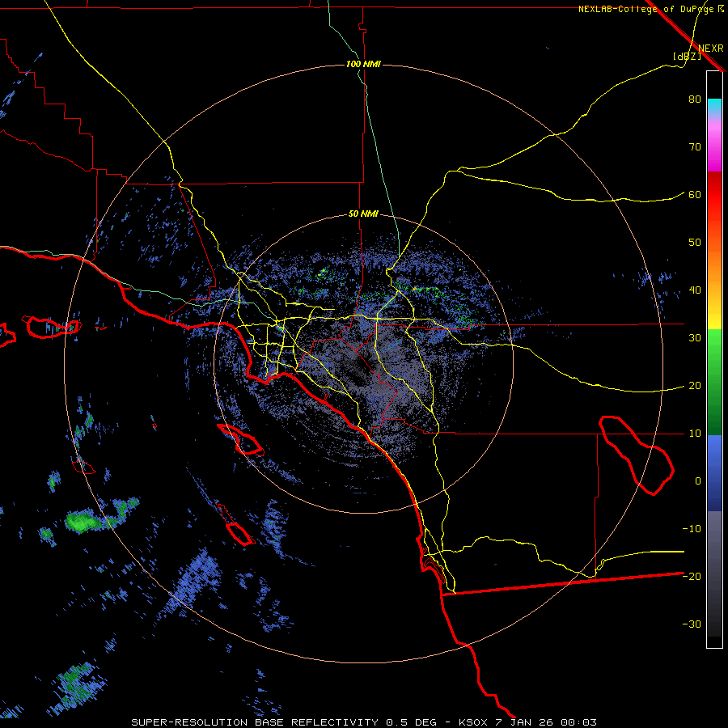Click the 60 dBZ scale value
The width and height of the screenshot is (728, 728).
(695, 195)
